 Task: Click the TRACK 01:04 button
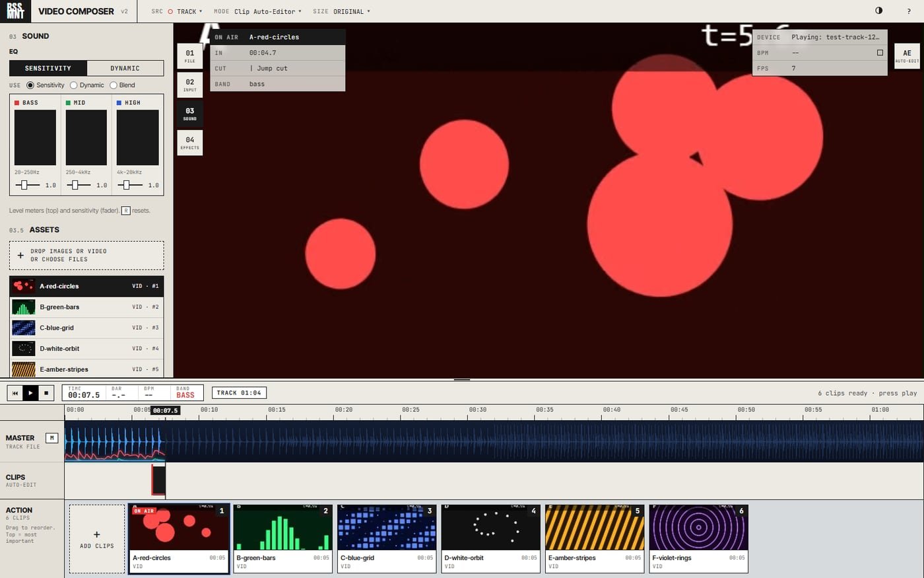click(239, 392)
